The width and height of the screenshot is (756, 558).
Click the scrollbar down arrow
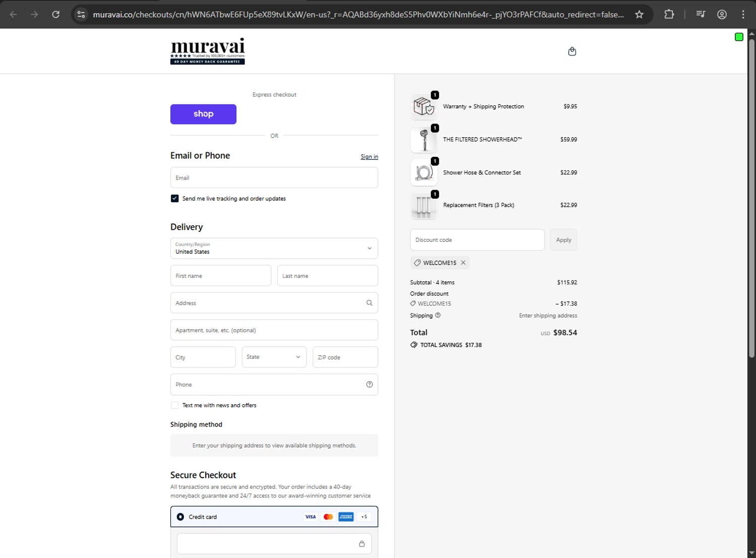click(x=751, y=553)
